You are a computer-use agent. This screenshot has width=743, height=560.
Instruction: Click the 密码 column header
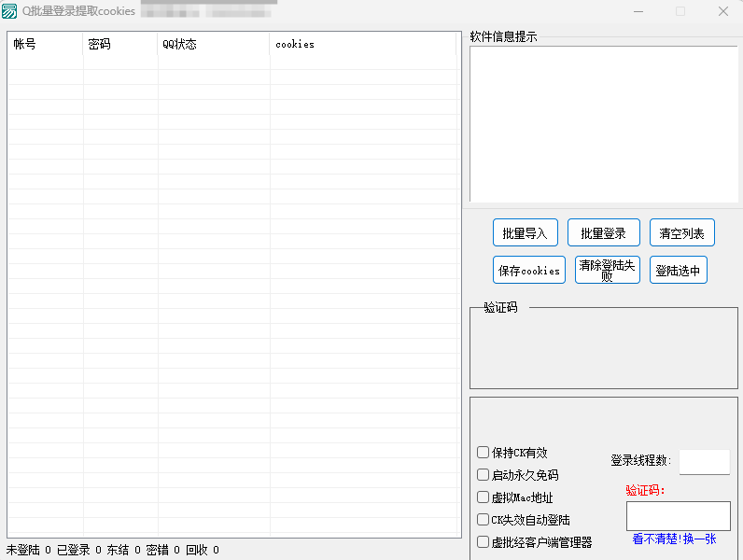point(119,45)
